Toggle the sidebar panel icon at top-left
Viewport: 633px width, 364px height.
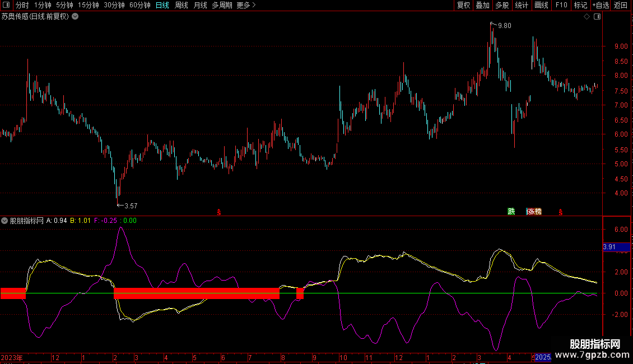point(6,5)
